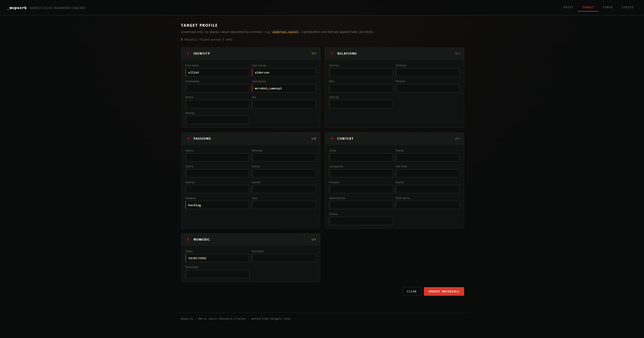This screenshot has width=644, height=338.
Task: Click the Games input field
Action: pyautogui.click(x=284, y=189)
